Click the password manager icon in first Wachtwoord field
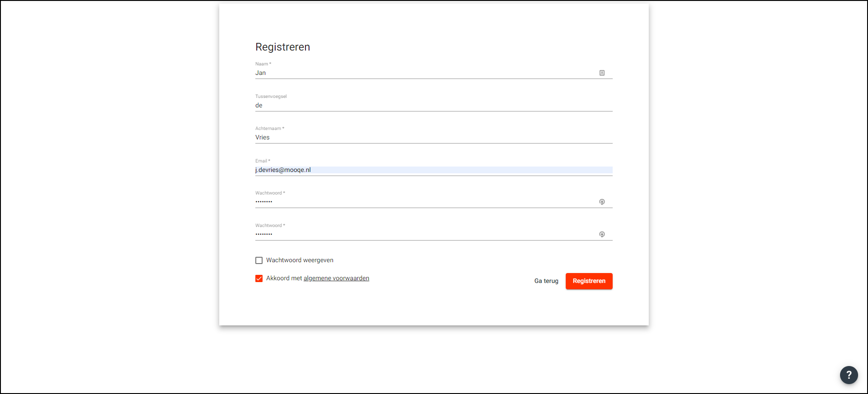Image resolution: width=868 pixels, height=394 pixels. [x=602, y=202]
